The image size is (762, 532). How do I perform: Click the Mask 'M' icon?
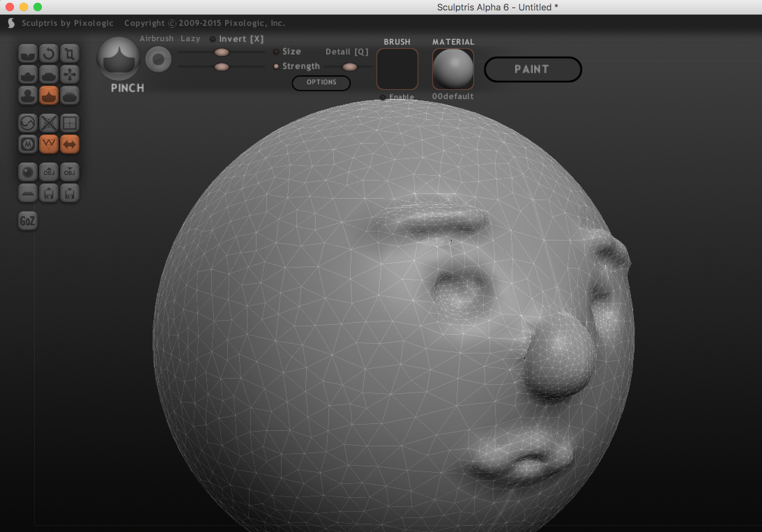(28, 144)
